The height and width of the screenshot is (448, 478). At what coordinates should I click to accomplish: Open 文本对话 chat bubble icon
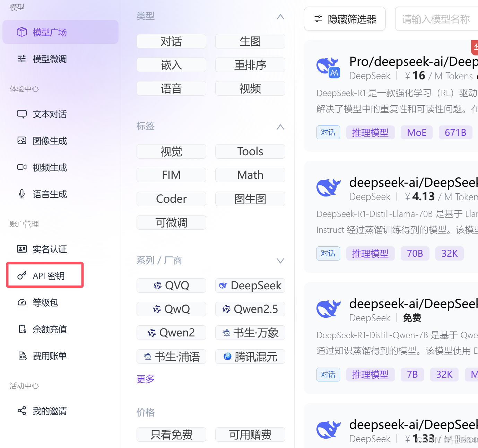(x=21, y=114)
